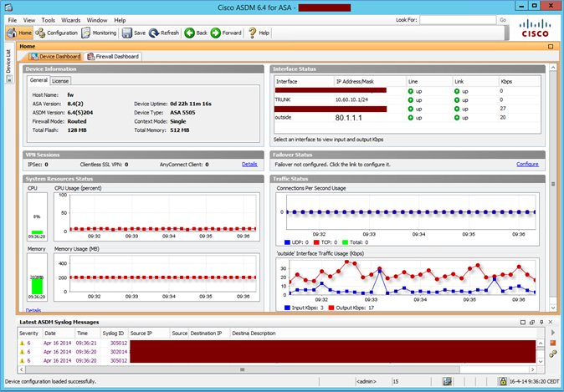Go Back to the previous screen
The image size is (564, 392).
(196, 33)
